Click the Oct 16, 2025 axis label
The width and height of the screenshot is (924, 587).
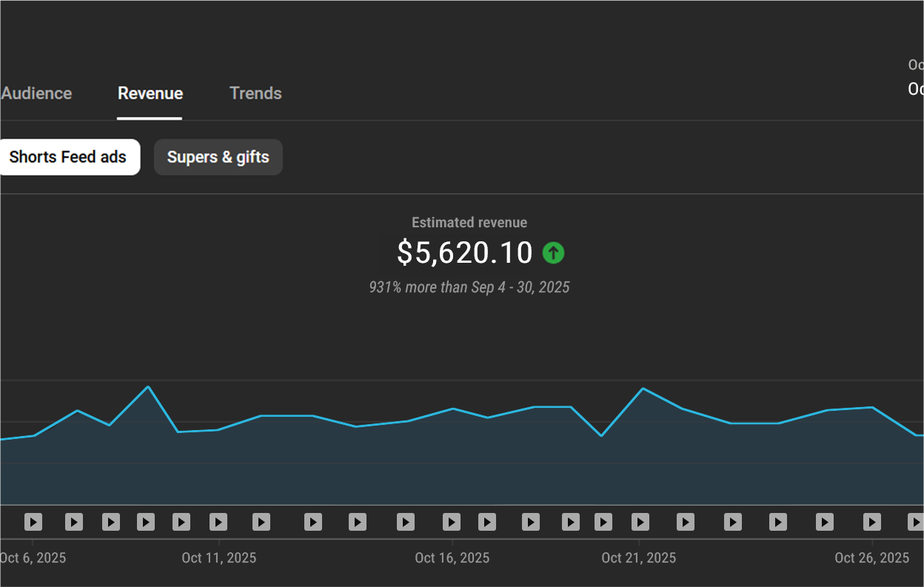coord(452,557)
